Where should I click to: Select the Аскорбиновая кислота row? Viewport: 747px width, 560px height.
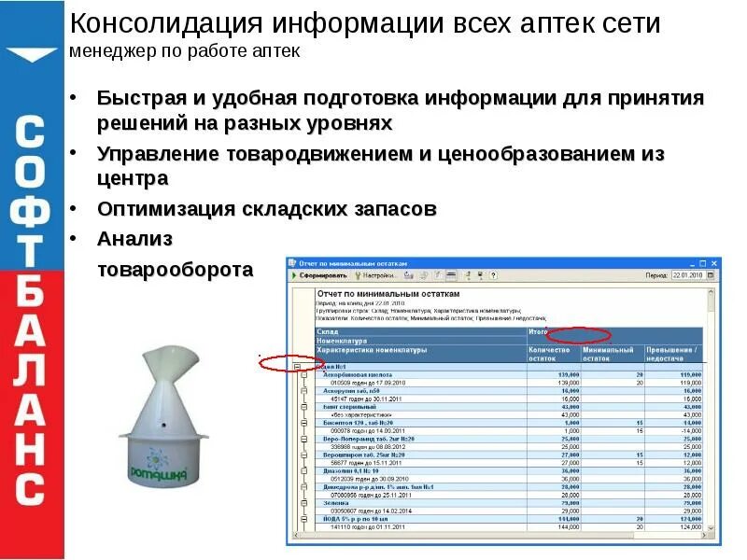[x=509, y=375]
